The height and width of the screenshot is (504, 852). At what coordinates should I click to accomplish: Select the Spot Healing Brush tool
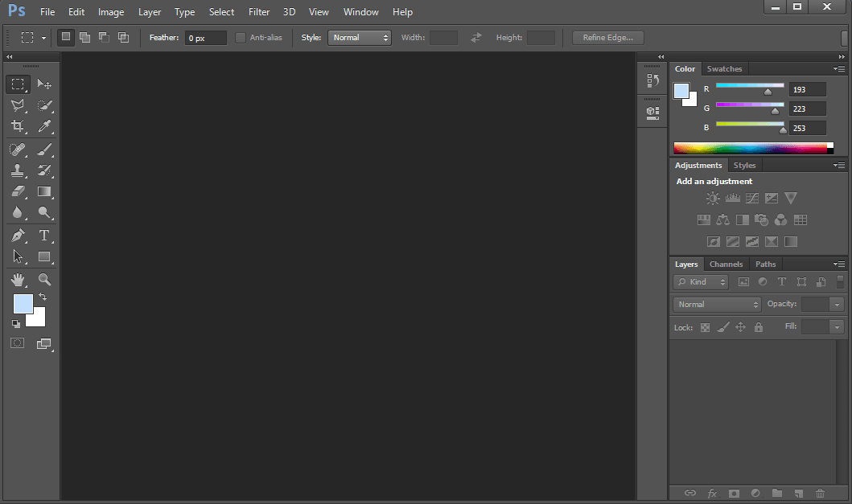[18, 150]
